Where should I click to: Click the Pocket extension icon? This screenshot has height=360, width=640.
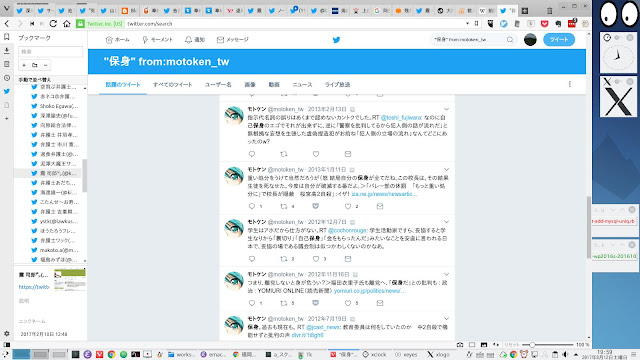(544, 24)
